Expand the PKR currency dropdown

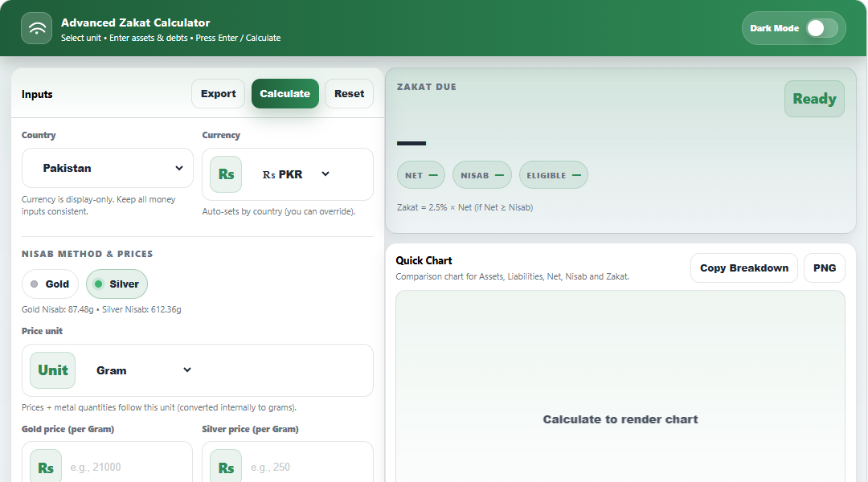(x=296, y=174)
